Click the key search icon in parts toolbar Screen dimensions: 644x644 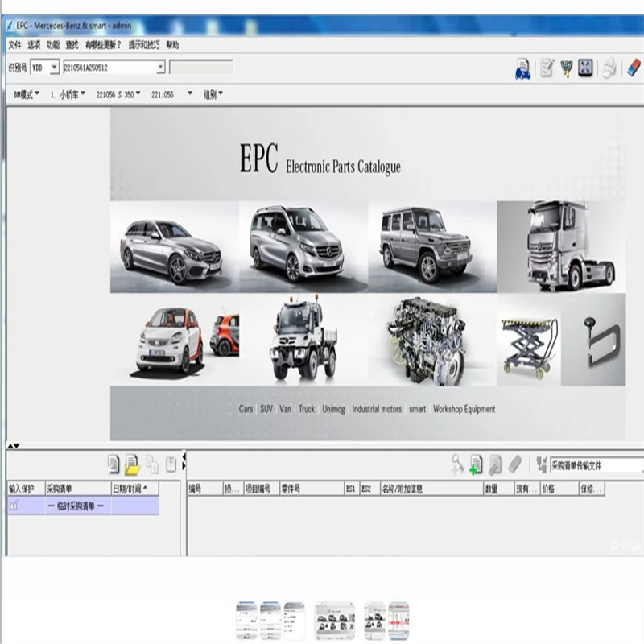[x=456, y=464]
